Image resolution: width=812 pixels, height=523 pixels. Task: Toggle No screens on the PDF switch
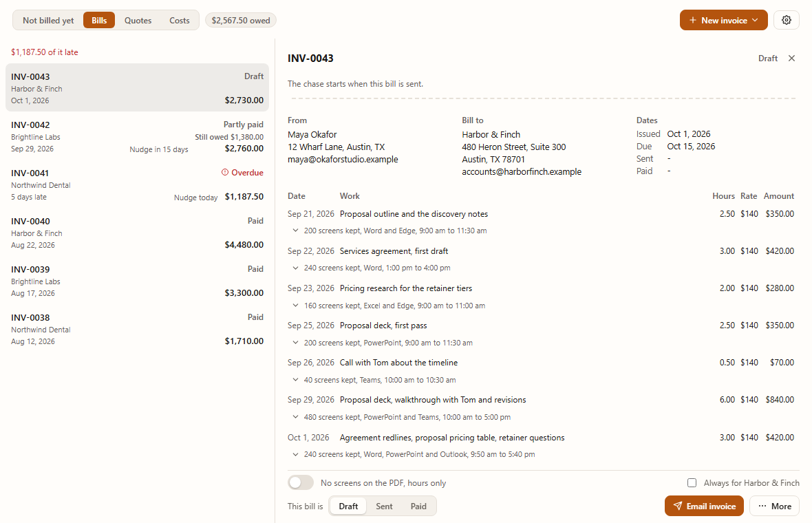pos(301,482)
